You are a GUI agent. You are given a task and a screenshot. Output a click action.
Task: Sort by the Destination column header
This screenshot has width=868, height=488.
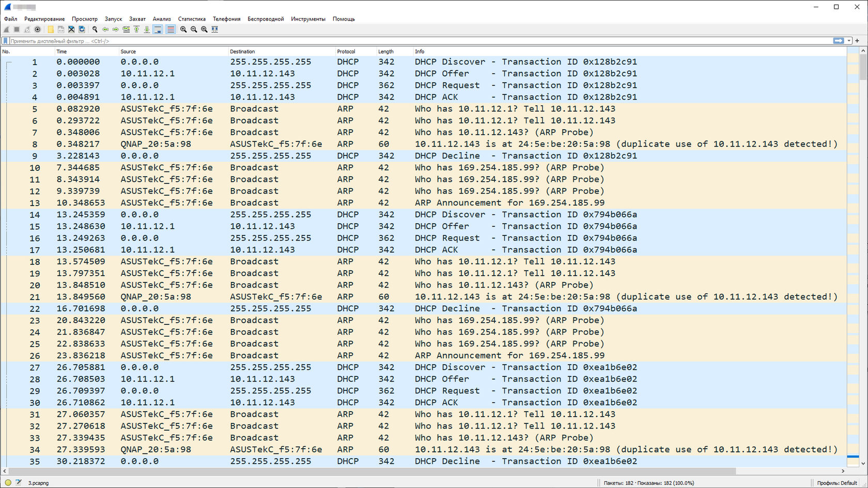coord(282,52)
